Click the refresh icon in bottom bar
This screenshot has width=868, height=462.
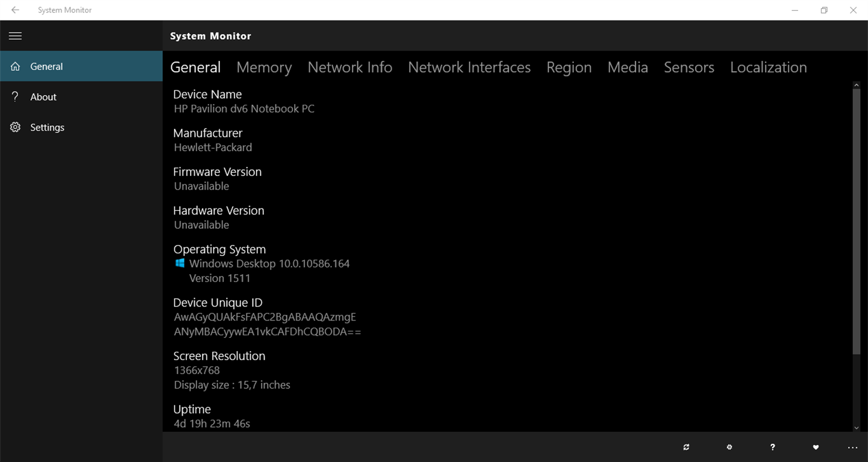coord(686,447)
